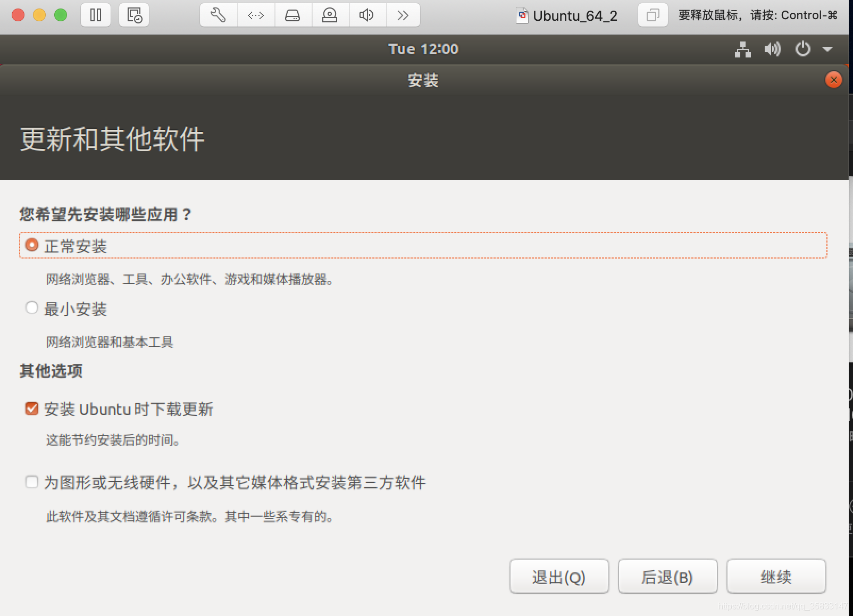Click the 后退(B) button
Screen dimensions: 853x616
pos(667,576)
